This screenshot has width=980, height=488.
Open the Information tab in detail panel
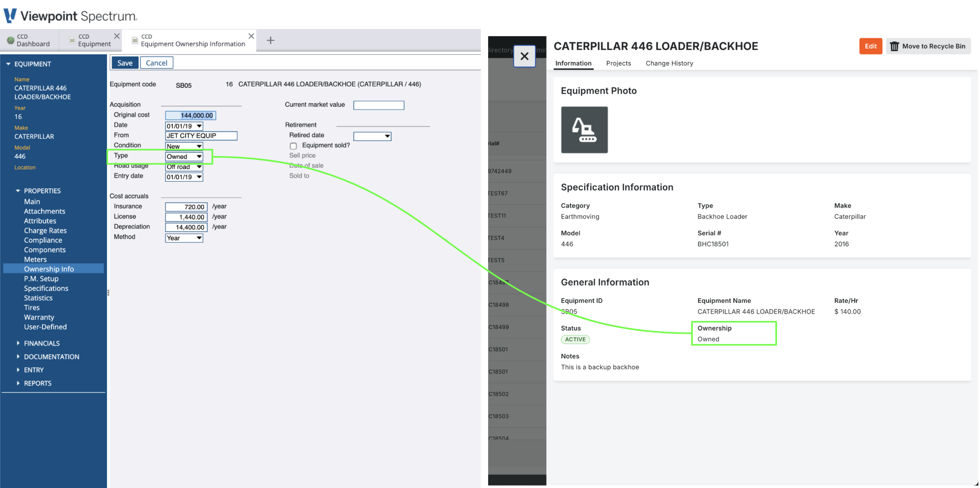573,63
